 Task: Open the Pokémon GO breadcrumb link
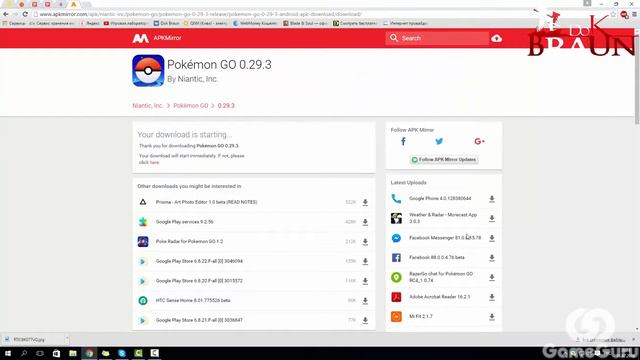191,105
